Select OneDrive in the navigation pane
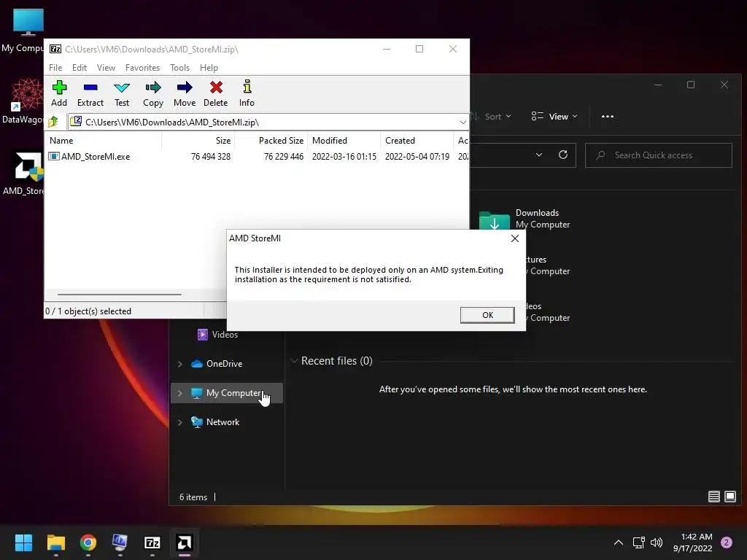The image size is (747, 560). [x=224, y=363]
